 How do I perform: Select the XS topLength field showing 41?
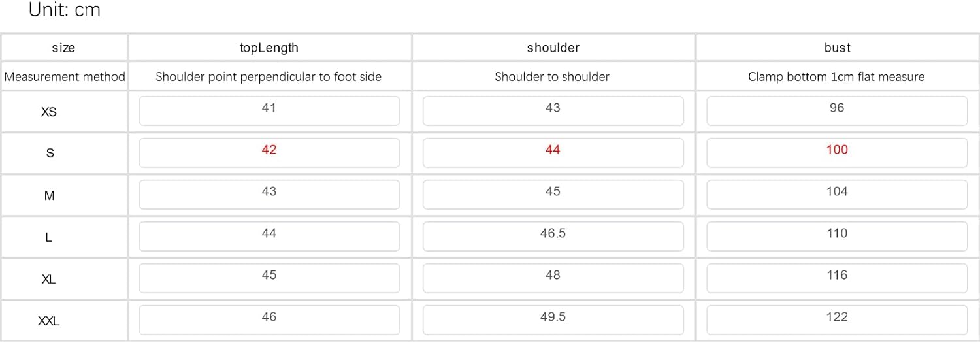[x=269, y=111]
